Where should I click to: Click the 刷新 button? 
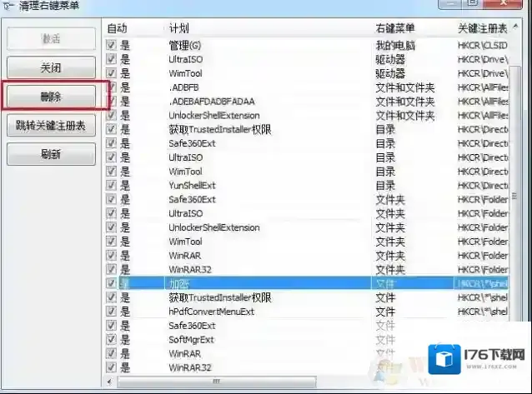pyautogui.click(x=51, y=154)
